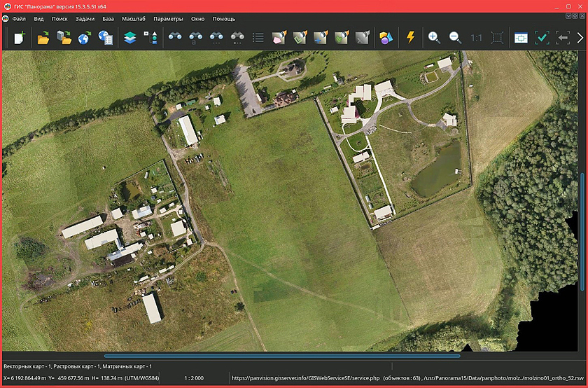Image resolution: width=588 pixels, height=388 pixels.
Task: Expand toolbar overflow with the right chevron
Action: tap(580, 38)
